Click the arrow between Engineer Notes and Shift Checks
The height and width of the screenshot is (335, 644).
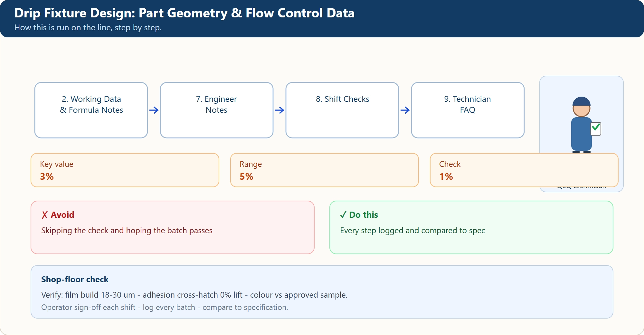click(279, 110)
